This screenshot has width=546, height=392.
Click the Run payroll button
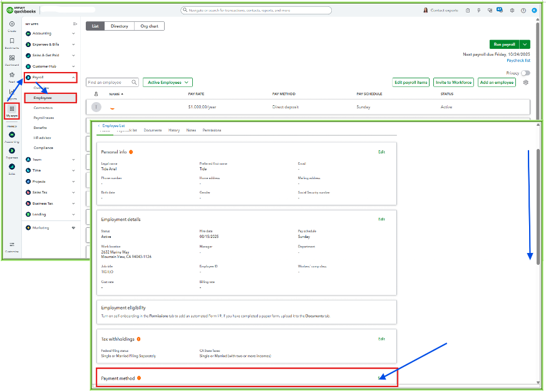(x=504, y=44)
